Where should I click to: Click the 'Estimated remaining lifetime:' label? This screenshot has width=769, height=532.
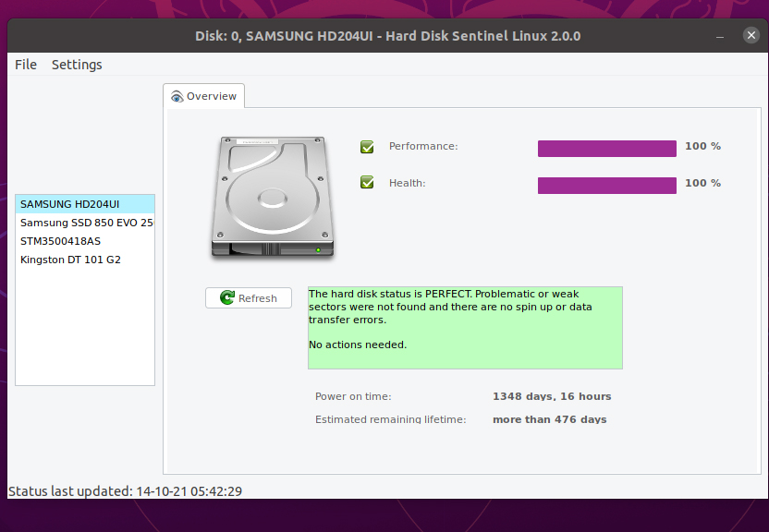tap(390, 419)
